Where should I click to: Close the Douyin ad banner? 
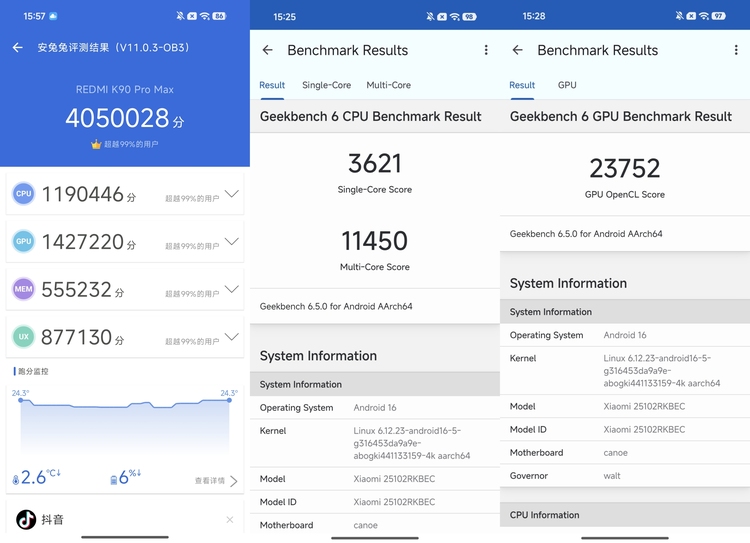pyautogui.click(x=230, y=520)
